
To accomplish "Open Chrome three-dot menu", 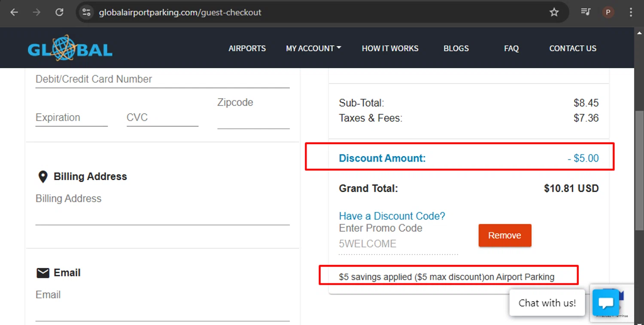I will (631, 12).
